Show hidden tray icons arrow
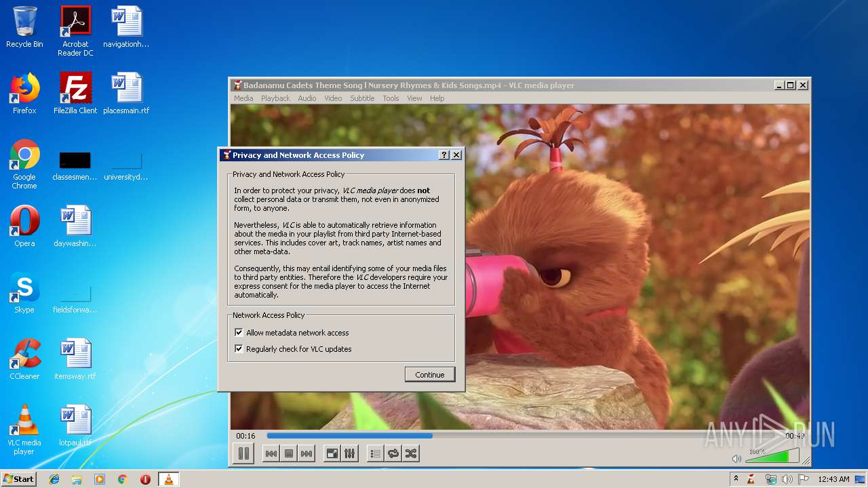Image resolution: width=868 pixels, height=488 pixels. coord(736,479)
